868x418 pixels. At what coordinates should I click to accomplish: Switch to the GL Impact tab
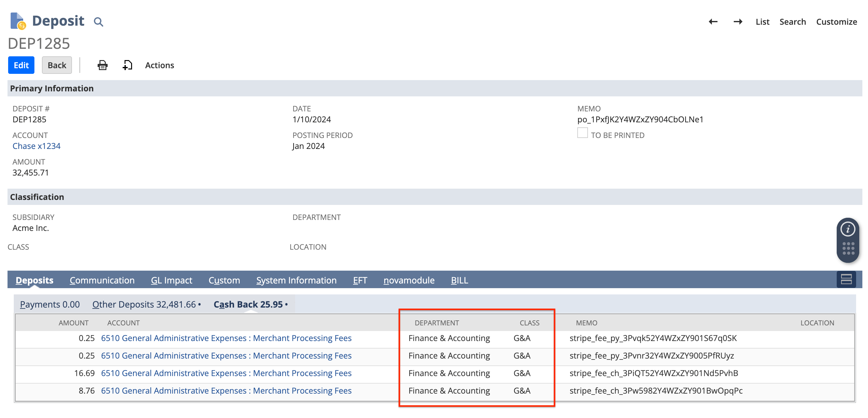click(x=171, y=280)
